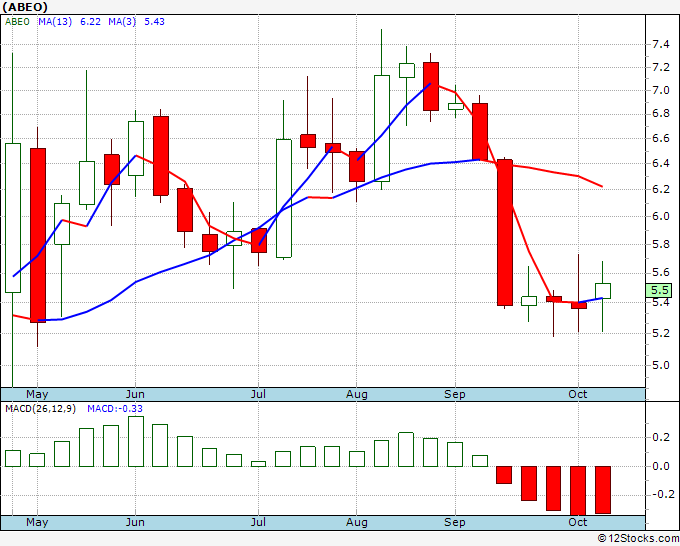This screenshot has height=546, width=680.
Task: Click the 6.0 price axis label
Action: 661,216
